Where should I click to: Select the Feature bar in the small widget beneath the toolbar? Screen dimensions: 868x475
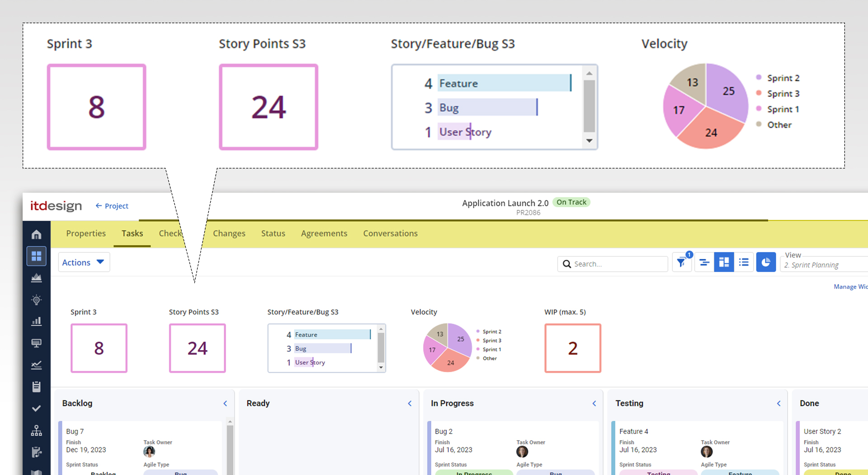coord(332,334)
